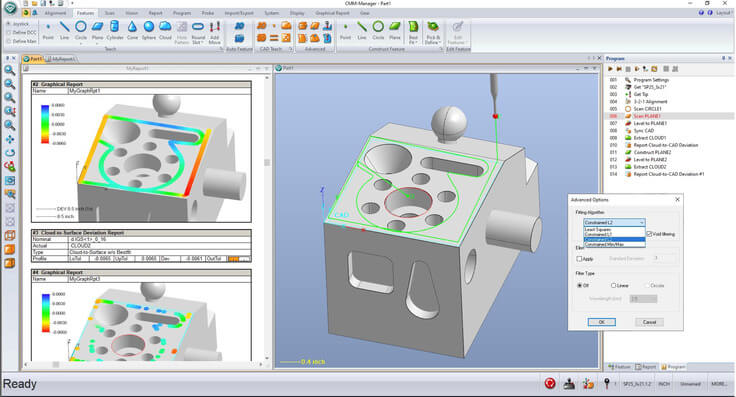Select the Scan PLANE1 program step
The width and height of the screenshot is (736, 397).
[x=646, y=116]
